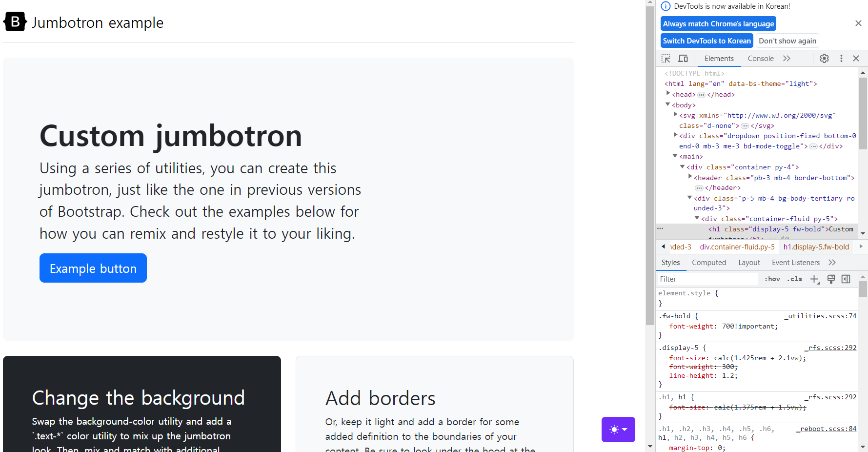The height and width of the screenshot is (452, 868).
Task: Open DevTools settings gear
Action: [x=824, y=59]
